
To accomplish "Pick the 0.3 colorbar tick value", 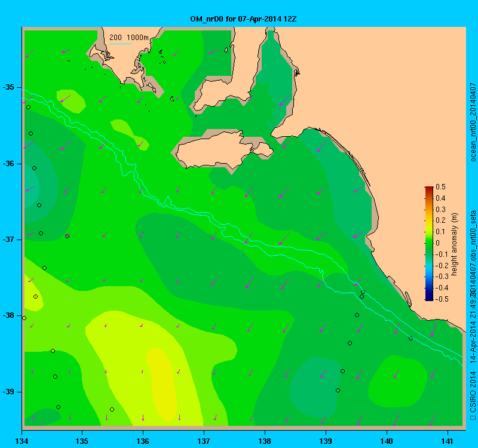I will pos(440,210).
